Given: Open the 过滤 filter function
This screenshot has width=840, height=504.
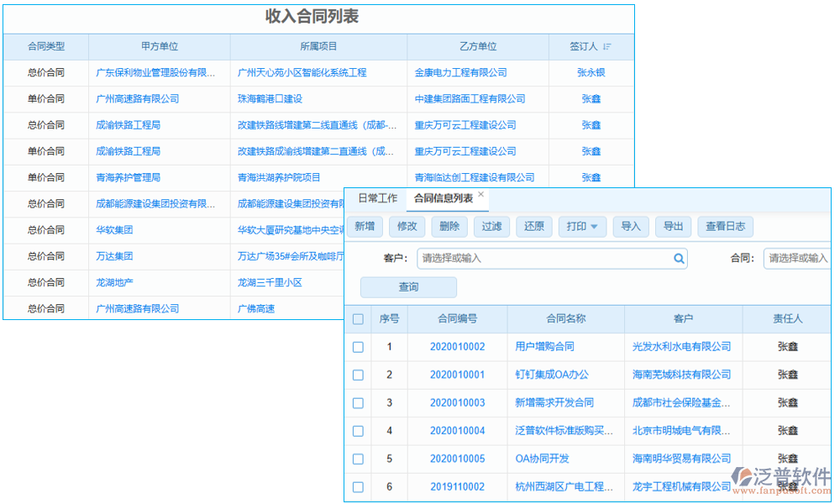Looking at the screenshot, I should pos(491,226).
